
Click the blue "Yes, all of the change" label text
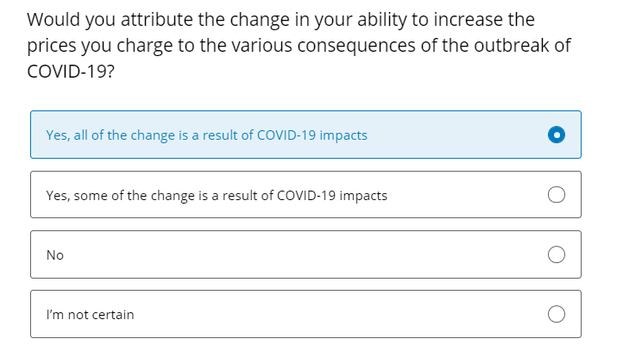[x=206, y=135]
